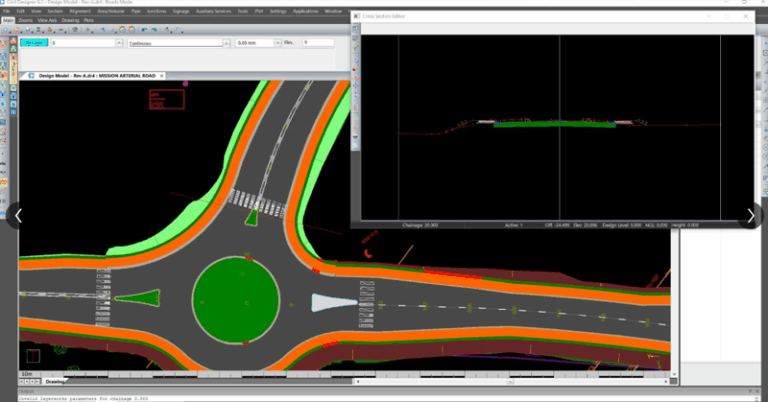Select the white triangular splitter island
768x402 pixels.
coord(333,302)
